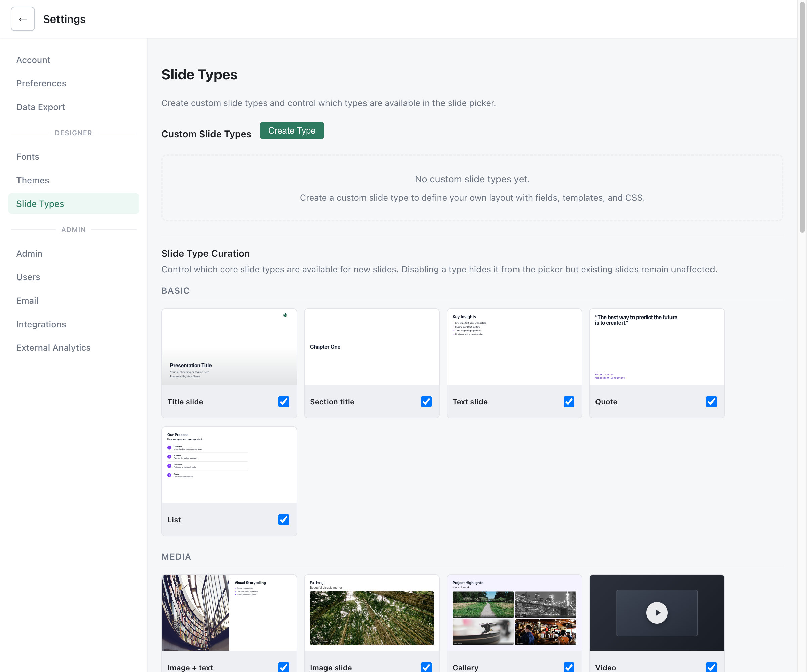Uncheck the Image slide type
The image size is (807, 672).
(426, 667)
